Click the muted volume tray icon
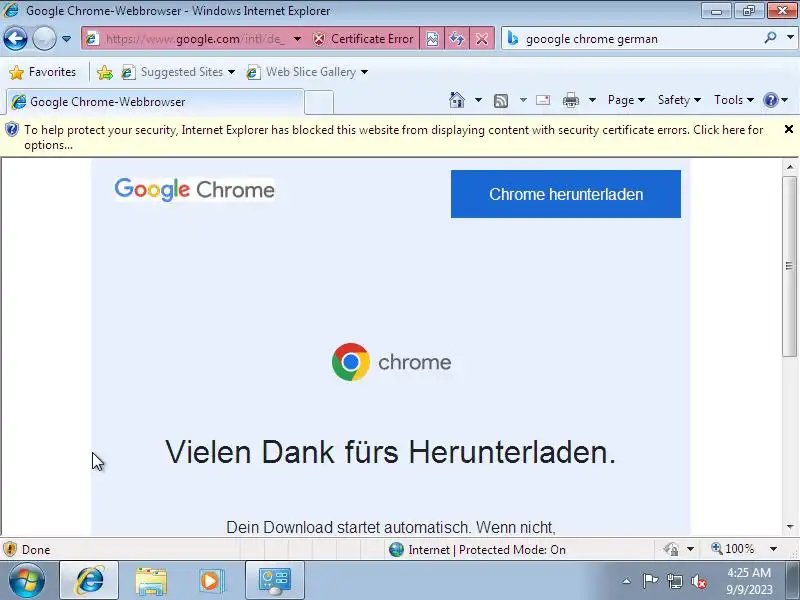Screen dimensions: 800x600 698,581
